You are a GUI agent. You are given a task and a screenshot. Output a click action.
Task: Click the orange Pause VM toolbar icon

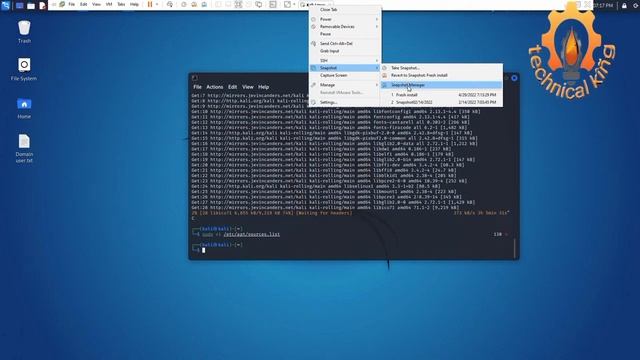coord(150,4)
